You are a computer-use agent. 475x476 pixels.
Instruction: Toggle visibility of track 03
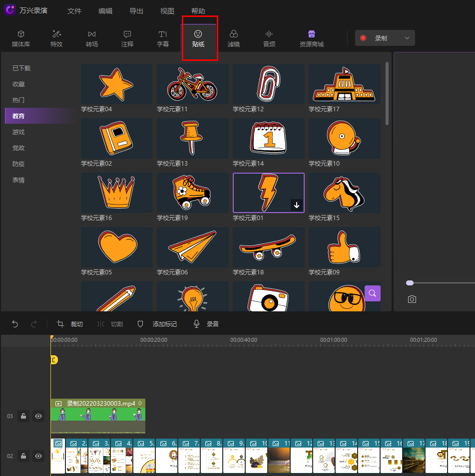tap(38, 416)
